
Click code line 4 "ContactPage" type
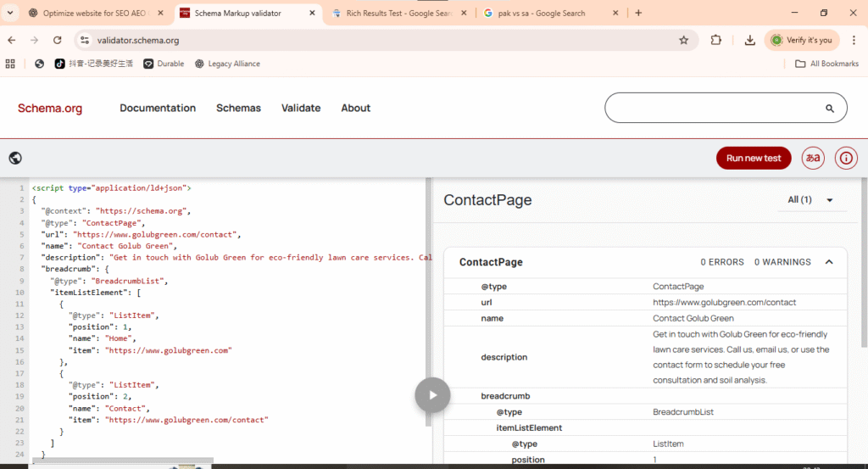pos(112,222)
